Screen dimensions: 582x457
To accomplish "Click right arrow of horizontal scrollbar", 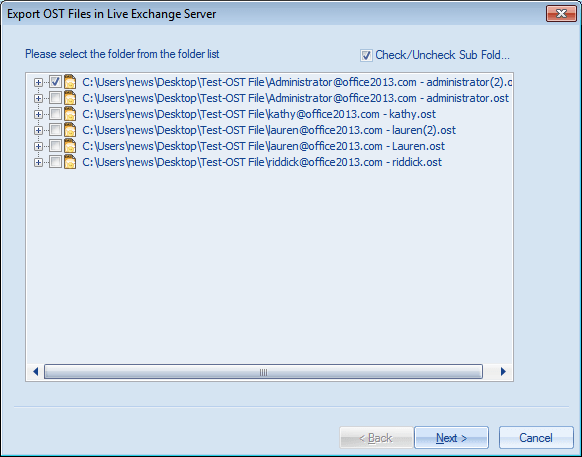I will coord(503,372).
